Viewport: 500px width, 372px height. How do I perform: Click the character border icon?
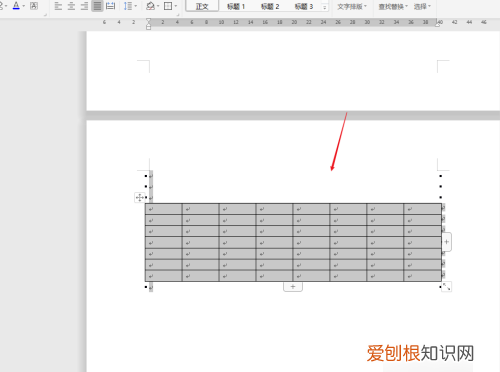[34, 6]
